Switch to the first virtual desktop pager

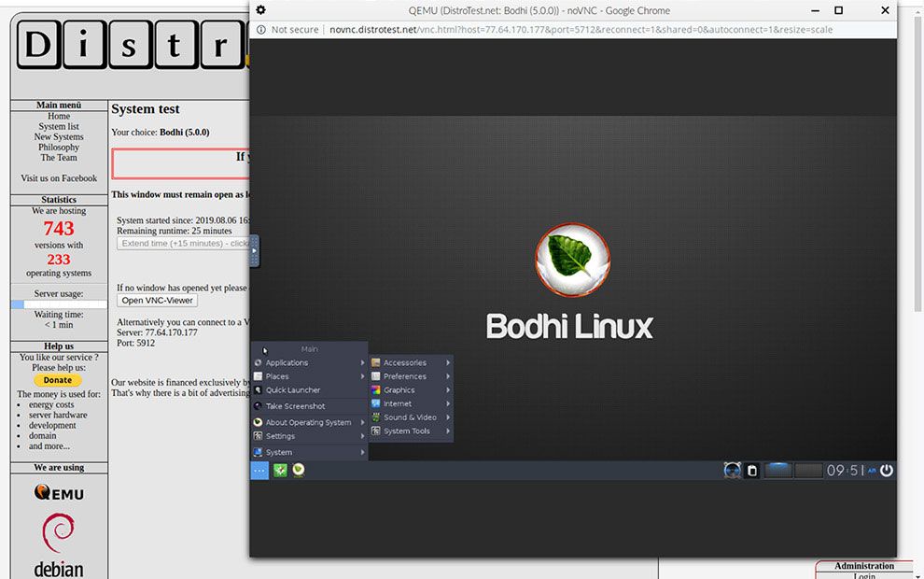coord(778,470)
